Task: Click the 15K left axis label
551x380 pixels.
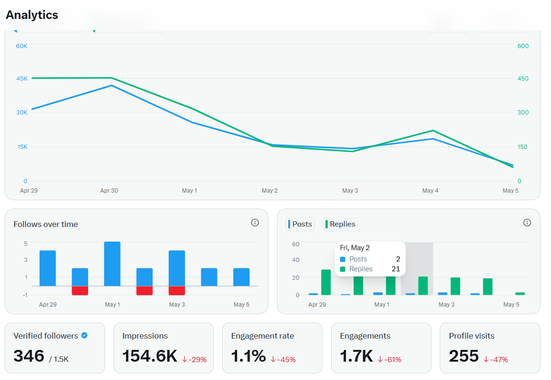Action: tap(22, 147)
